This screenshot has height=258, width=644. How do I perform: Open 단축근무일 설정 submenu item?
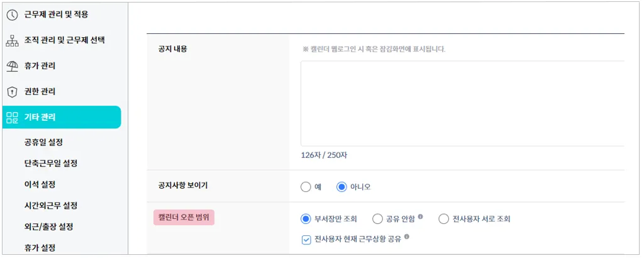pos(50,164)
